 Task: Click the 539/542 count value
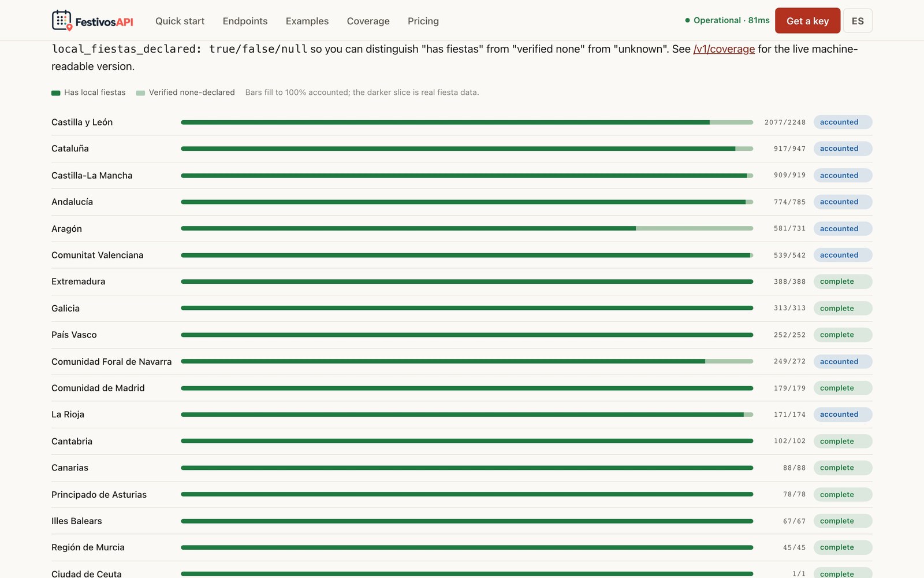[789, 255]
